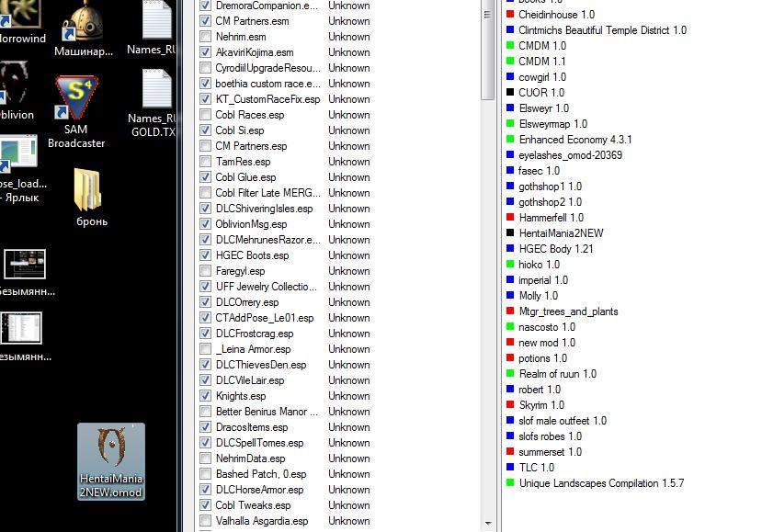This screenshot has height=532, width=762.
Task: Click the red icon of Cheidinhouse 1.0
Action: [510, 14]
